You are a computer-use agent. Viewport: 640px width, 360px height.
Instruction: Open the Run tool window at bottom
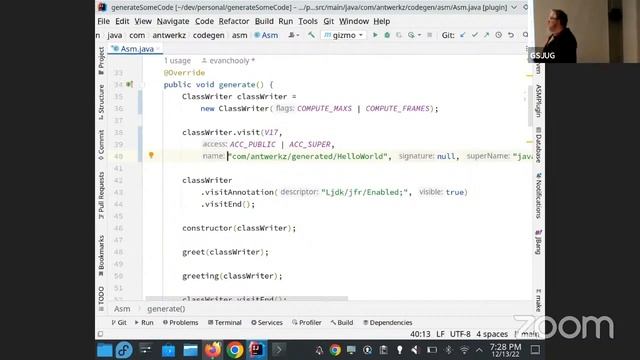(x=144, y=322)
